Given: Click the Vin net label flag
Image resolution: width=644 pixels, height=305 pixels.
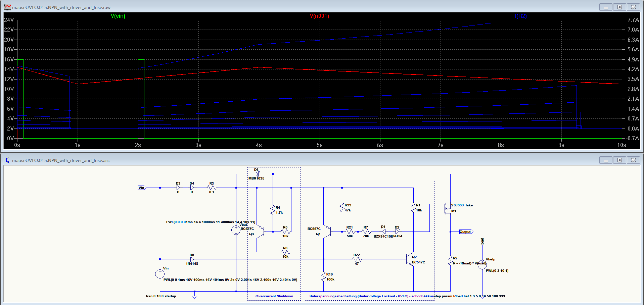Looking at the screenshot, I should 142,188.
